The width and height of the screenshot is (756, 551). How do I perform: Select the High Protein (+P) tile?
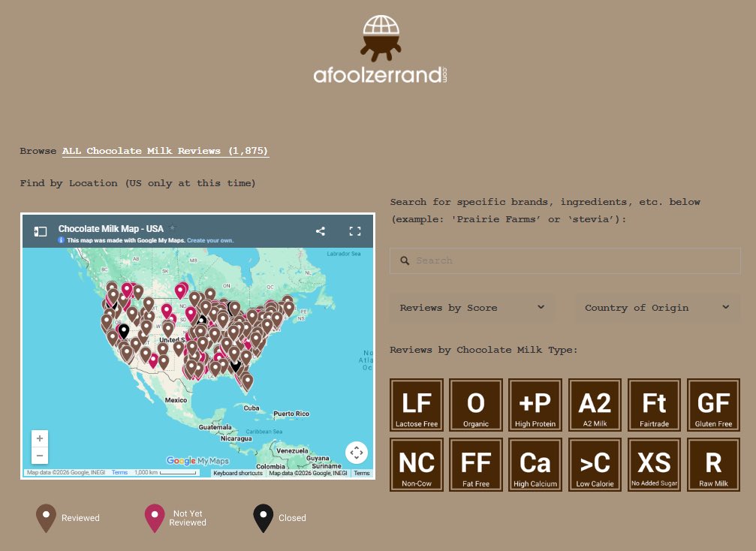tap(535, 405)
